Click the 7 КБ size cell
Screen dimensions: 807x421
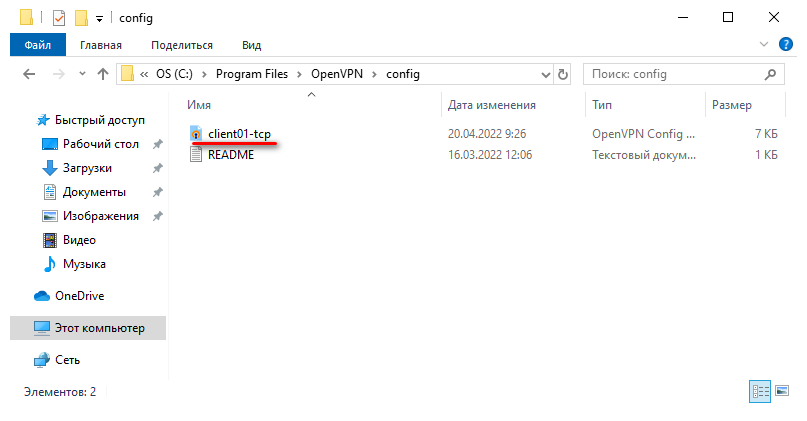tap(766, 134)
